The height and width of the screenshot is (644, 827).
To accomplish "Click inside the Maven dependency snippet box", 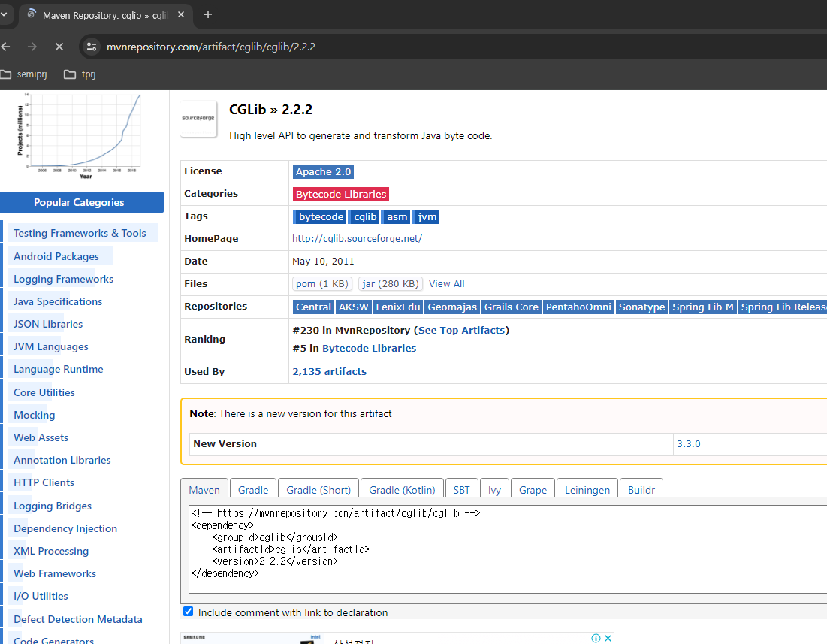I will pos(507,549).
